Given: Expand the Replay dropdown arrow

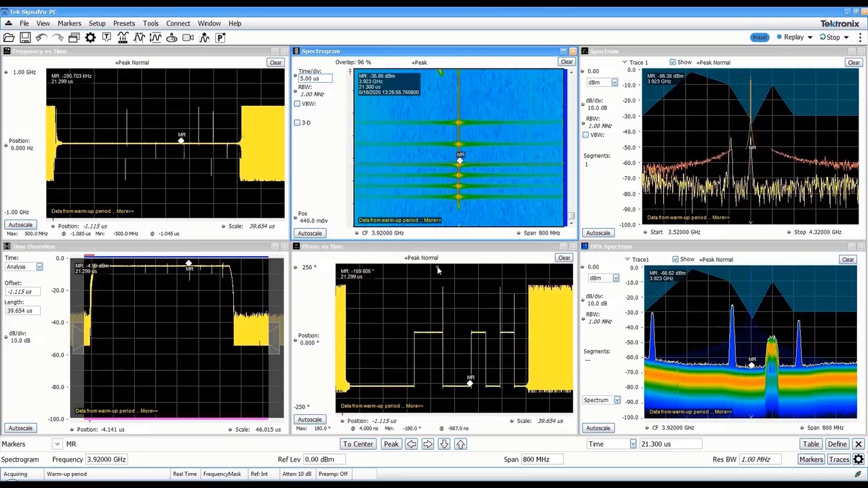Looking at the screenshot, I should pos(810,37).
